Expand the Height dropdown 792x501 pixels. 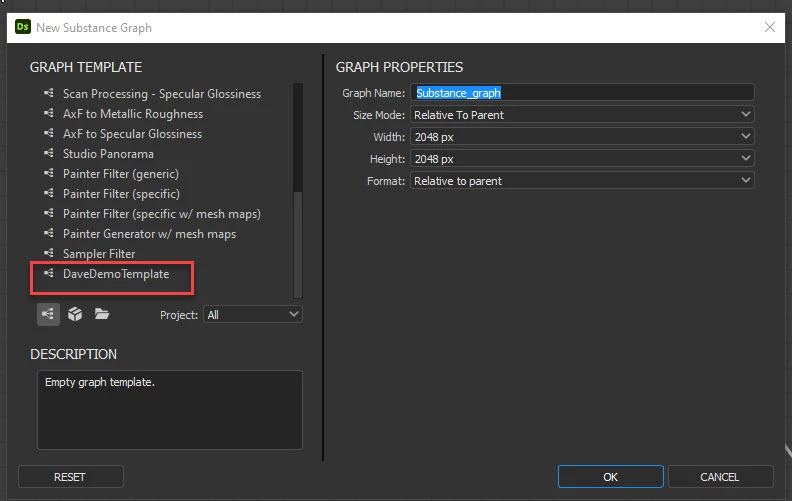pyautogui.click(x=582, y=159)
